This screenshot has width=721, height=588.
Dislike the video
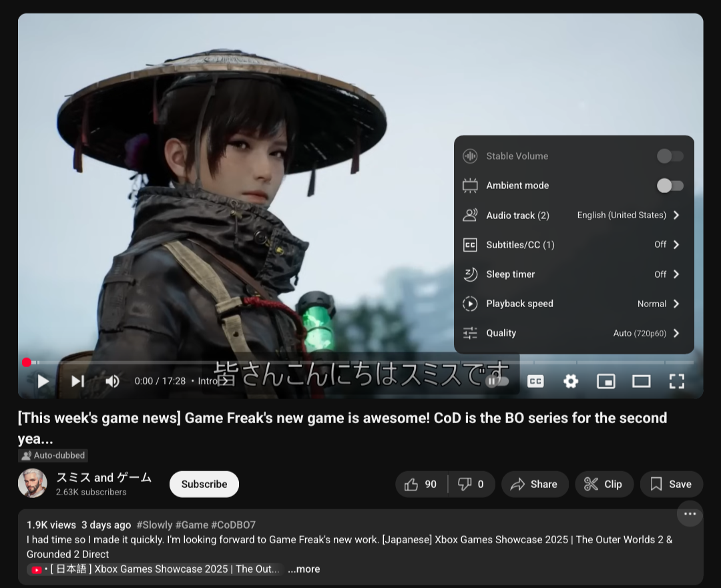[471, 484]
